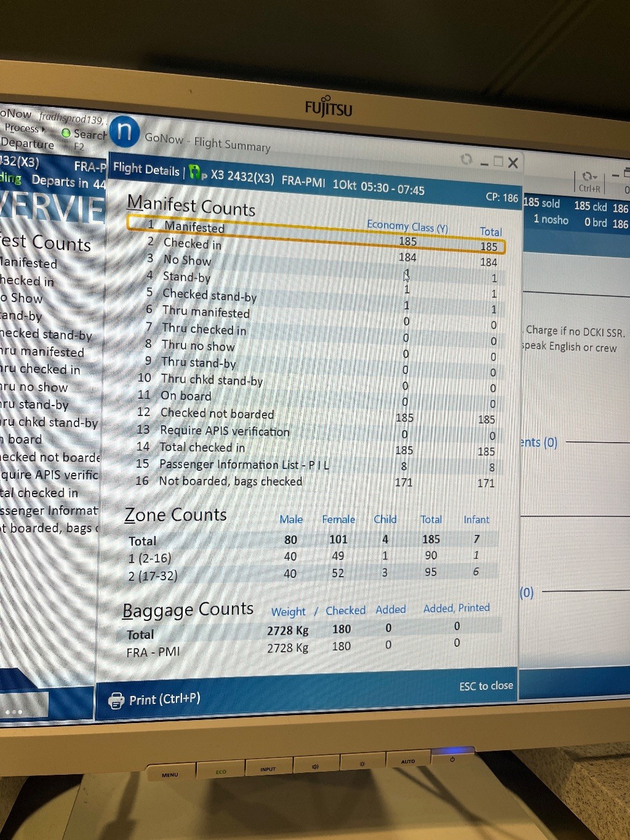
Task: Click the printer icon in the bottom bar
Action: (x=116, y=700)
